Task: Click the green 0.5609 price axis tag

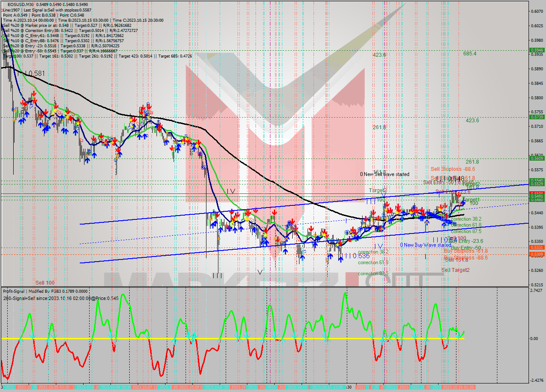Action: pyautogui.click(x=536, y=158)
